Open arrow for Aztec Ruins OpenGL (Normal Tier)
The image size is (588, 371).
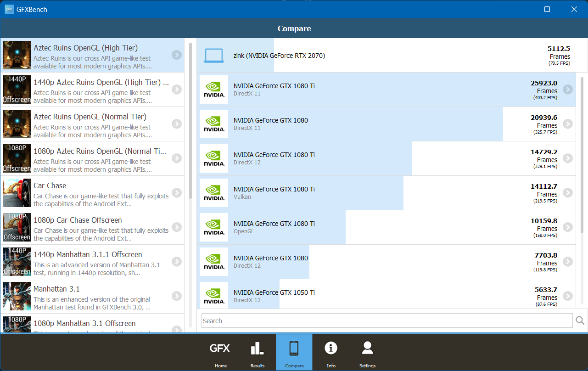(x=177, y=124)
